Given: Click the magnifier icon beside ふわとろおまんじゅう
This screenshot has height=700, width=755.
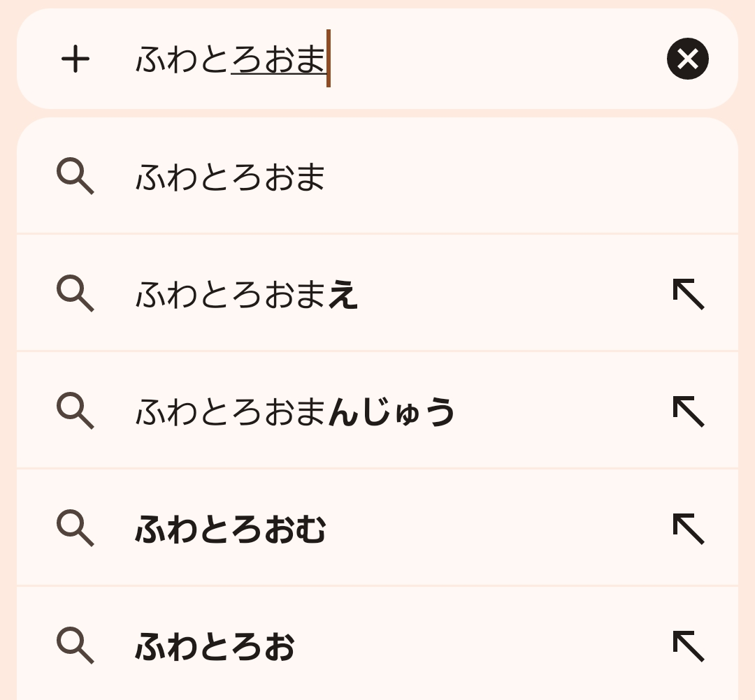Looking at the screenshot, I should [75, 411].
